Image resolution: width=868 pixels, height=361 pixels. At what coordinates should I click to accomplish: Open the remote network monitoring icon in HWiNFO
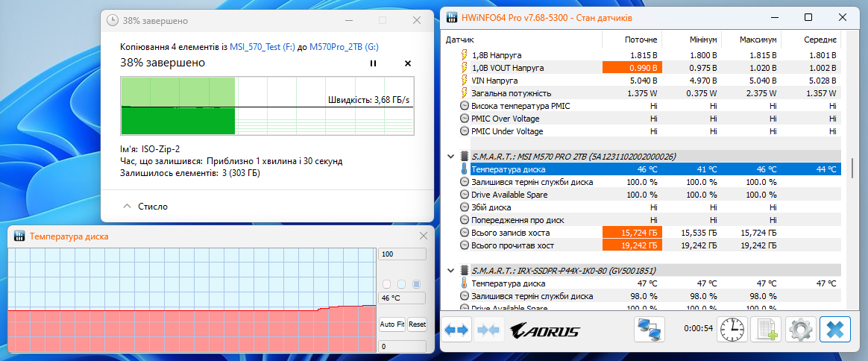tap(649, 330)
